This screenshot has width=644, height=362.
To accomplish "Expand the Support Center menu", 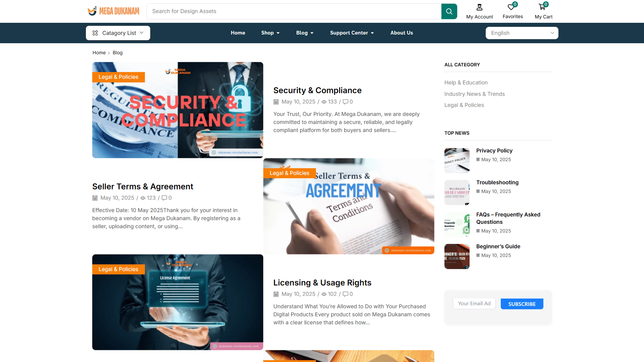I will 352,33.
